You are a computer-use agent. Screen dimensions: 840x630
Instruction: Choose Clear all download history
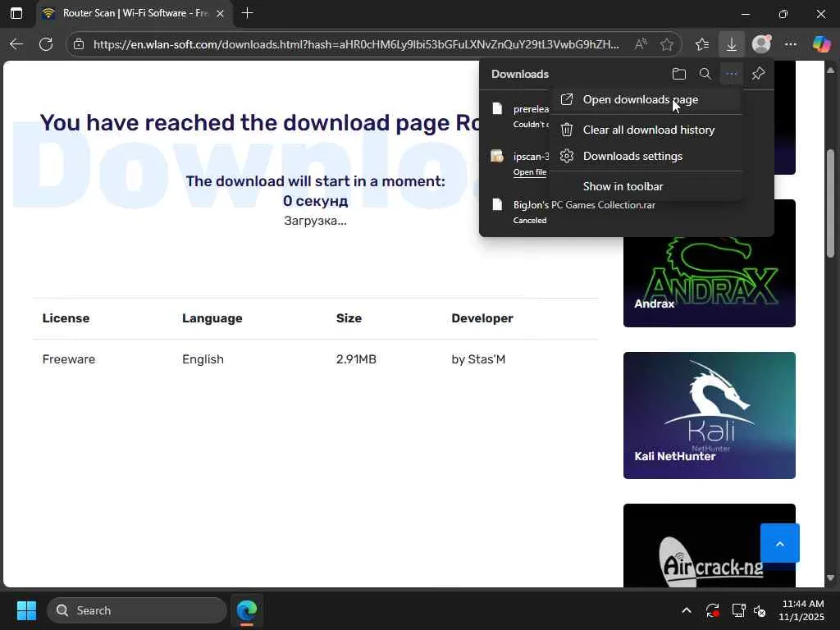click(646, 130)
